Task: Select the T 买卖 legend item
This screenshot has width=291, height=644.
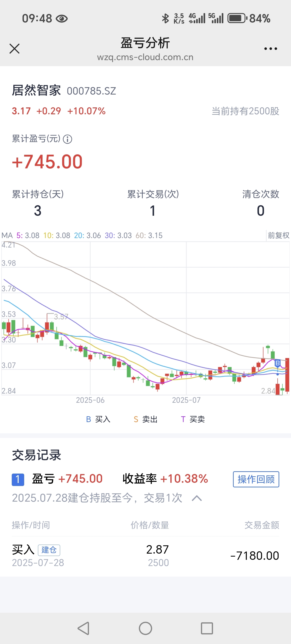Action: pos(193,419)
